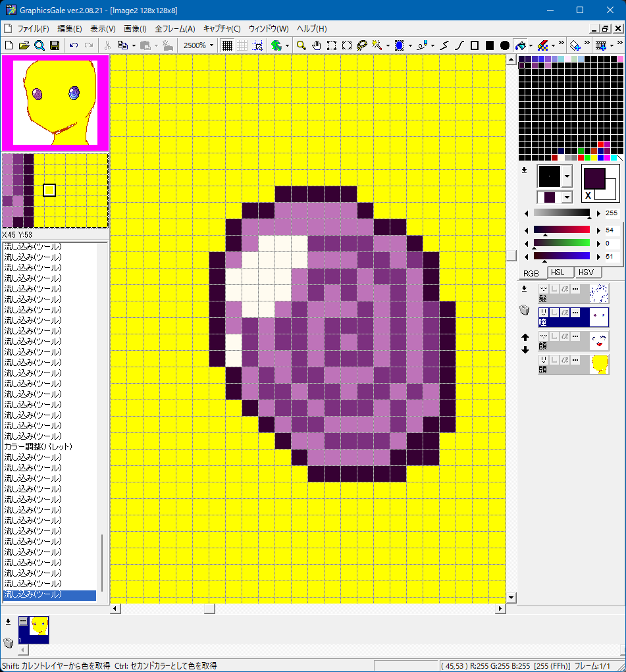Viewport: 626px width, 672px height.
Task: Select the unfilled Rectangle tool
Action: click(x=475, y=45)
